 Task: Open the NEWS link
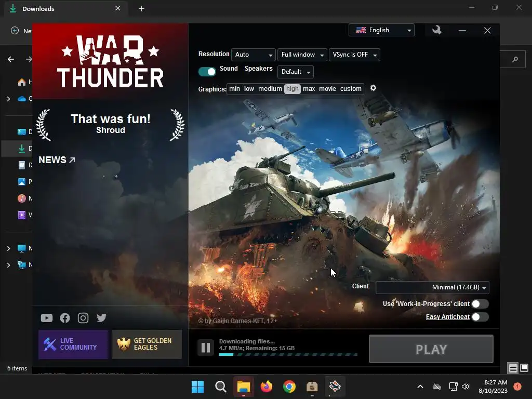pos(57,160)
